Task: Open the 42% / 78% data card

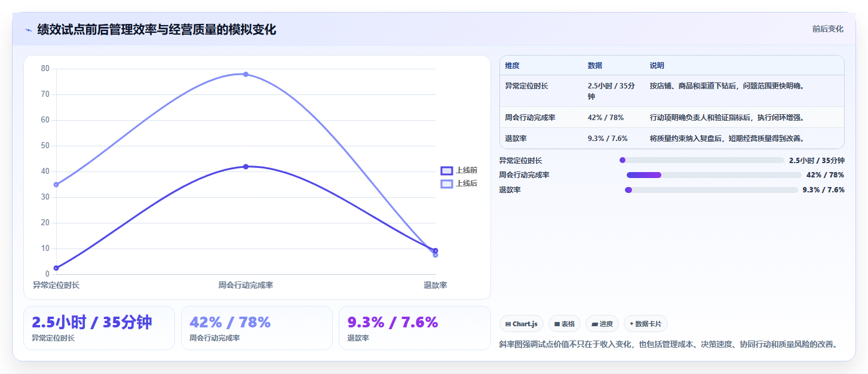Action: 257,328
